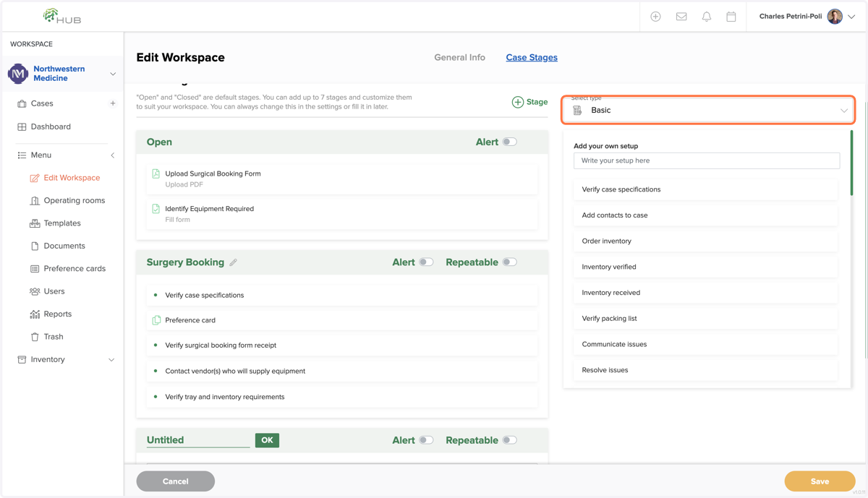This screenshot has height=498, width=868.
Task: Click the Identify Equipment Required form icon
Action: pos(156,209)
